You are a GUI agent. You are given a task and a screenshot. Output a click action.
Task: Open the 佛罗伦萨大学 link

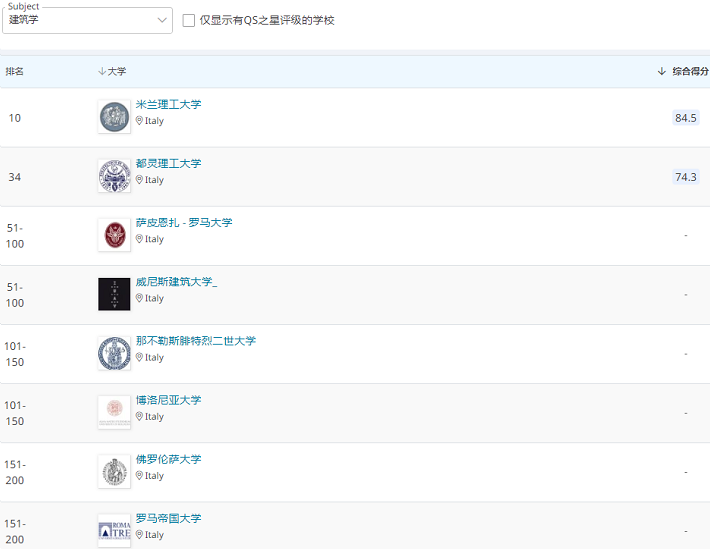click(x=168, y=459)
